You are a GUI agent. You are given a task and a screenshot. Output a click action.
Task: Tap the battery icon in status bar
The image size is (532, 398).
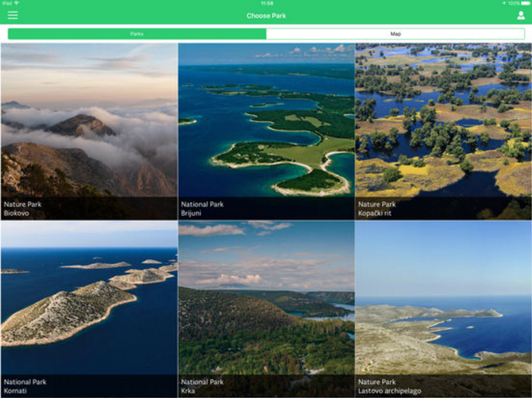click(x=524, y=3)
